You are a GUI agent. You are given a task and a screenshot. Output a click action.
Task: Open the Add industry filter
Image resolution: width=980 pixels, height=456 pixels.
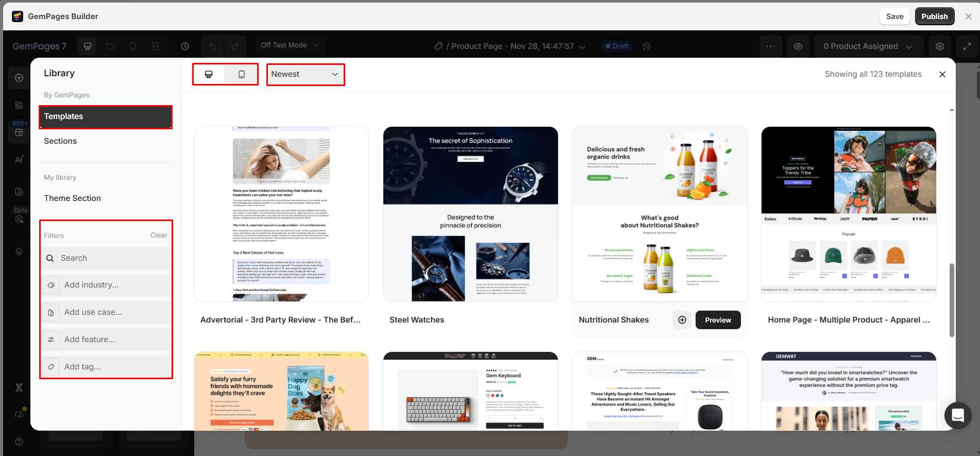tap(106, 285)
